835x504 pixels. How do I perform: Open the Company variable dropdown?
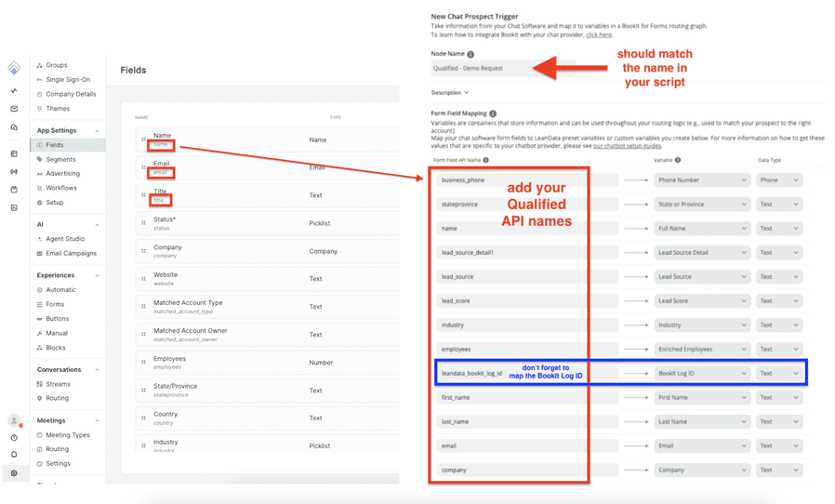[x=702, y=470]
